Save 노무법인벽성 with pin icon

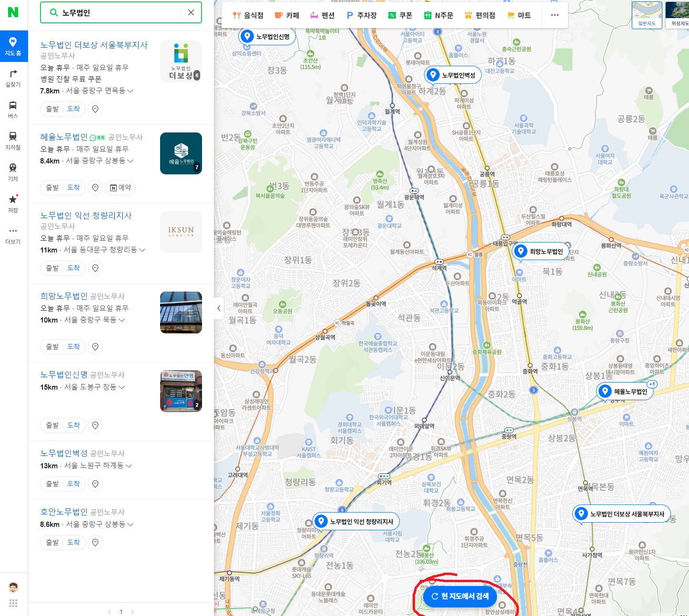click(95, 484)
